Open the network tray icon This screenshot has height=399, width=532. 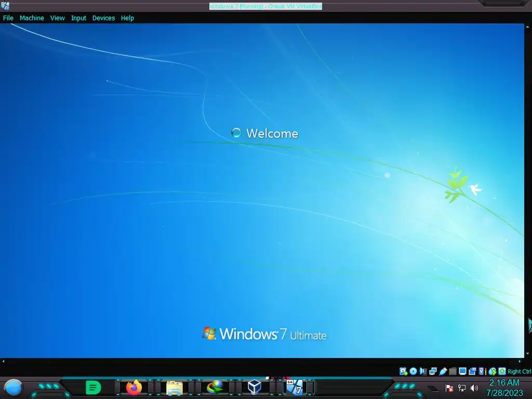tap(462, 388)
